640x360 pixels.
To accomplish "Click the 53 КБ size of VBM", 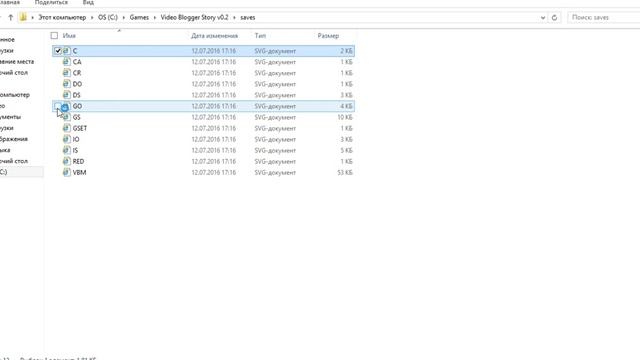I will (x=345, y=173).
